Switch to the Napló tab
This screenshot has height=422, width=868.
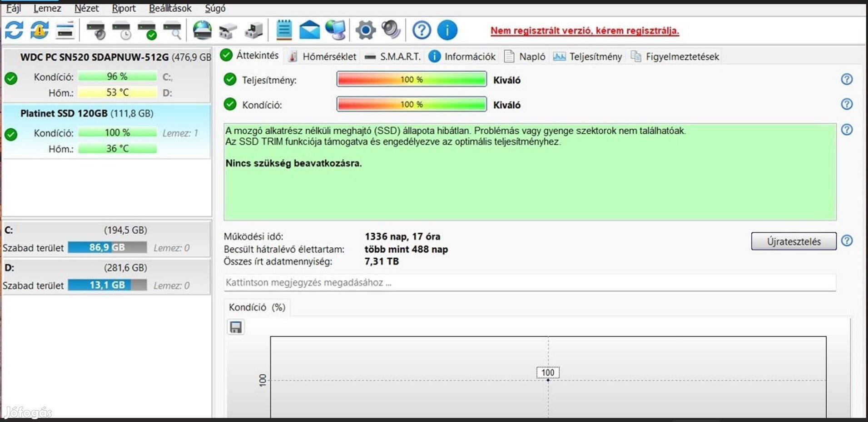click(525, 56)
